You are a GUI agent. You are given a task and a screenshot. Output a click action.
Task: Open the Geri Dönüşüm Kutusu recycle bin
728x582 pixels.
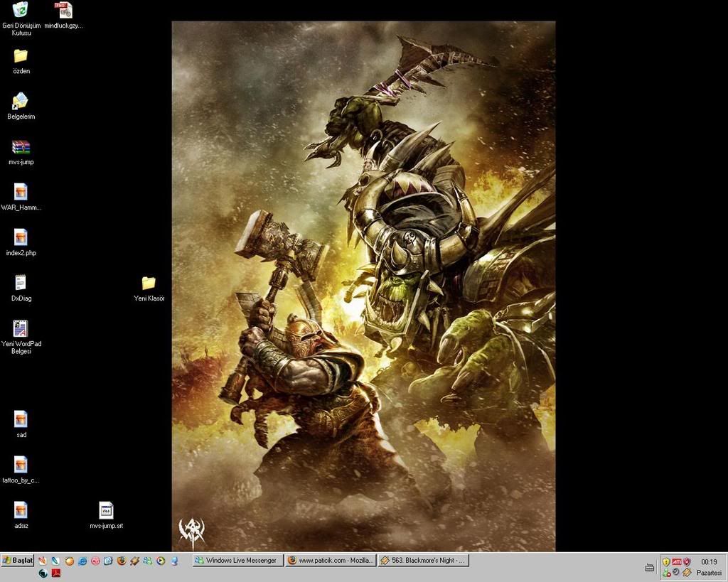pos(21,10)
